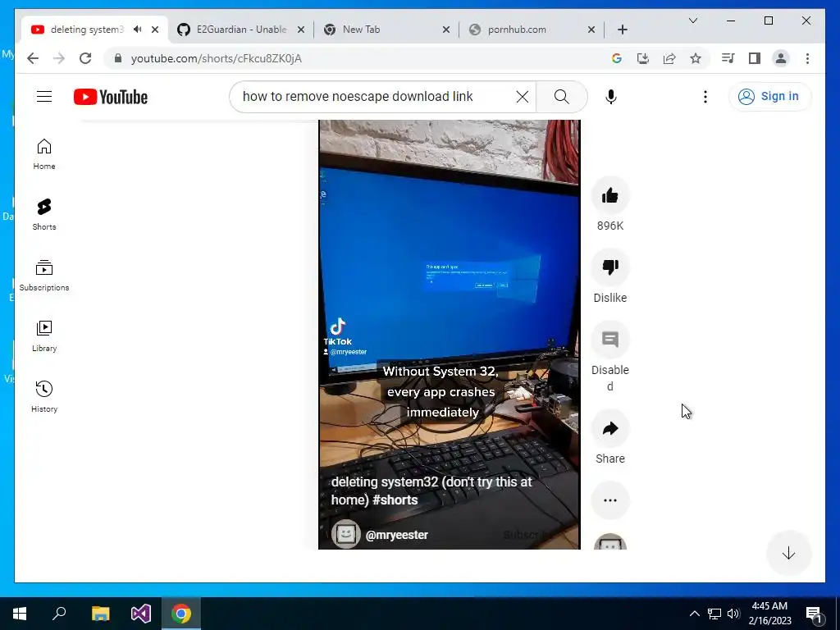The height and width of the screenshot is (630, 840).
Task: Go to next short with down arrow
Action: coord(788,554)
